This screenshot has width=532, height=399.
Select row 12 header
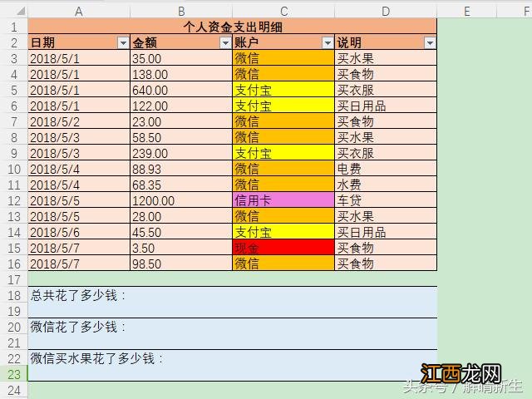[14, 200]
